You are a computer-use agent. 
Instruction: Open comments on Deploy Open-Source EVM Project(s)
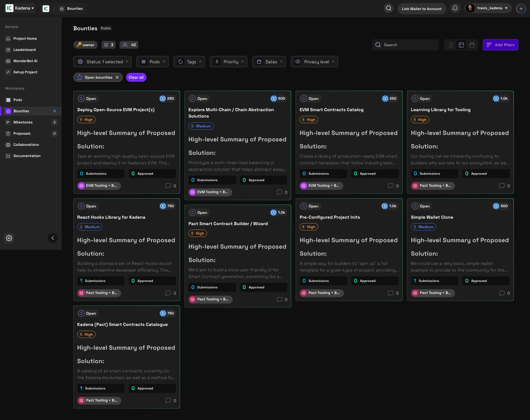[171, 186]
